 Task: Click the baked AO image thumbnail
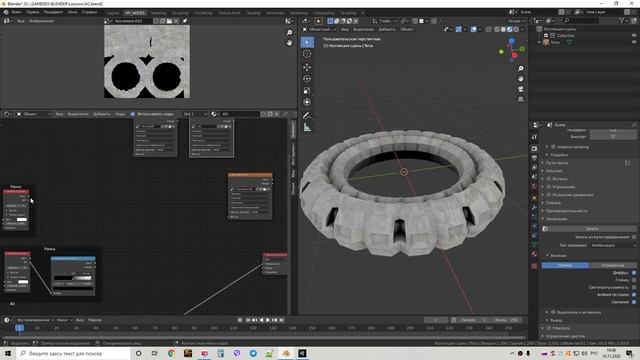coord(147,62)
